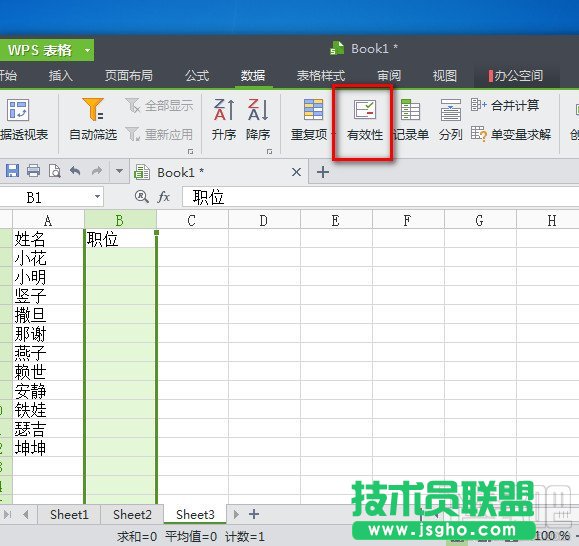This screenshot has height=546, width=579.
Task: Open data Validity (有效性) dialog
Action: (x=365, y=120)
